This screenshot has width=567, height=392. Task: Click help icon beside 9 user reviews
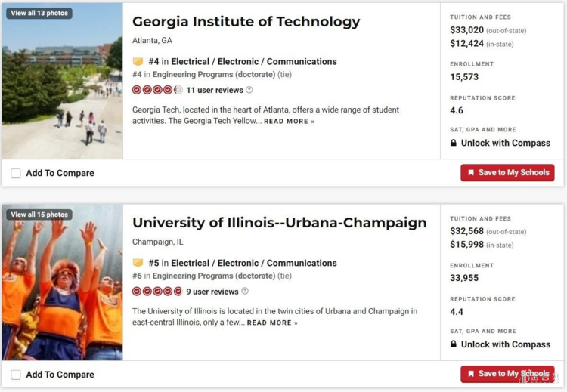(x=245, y=292)
